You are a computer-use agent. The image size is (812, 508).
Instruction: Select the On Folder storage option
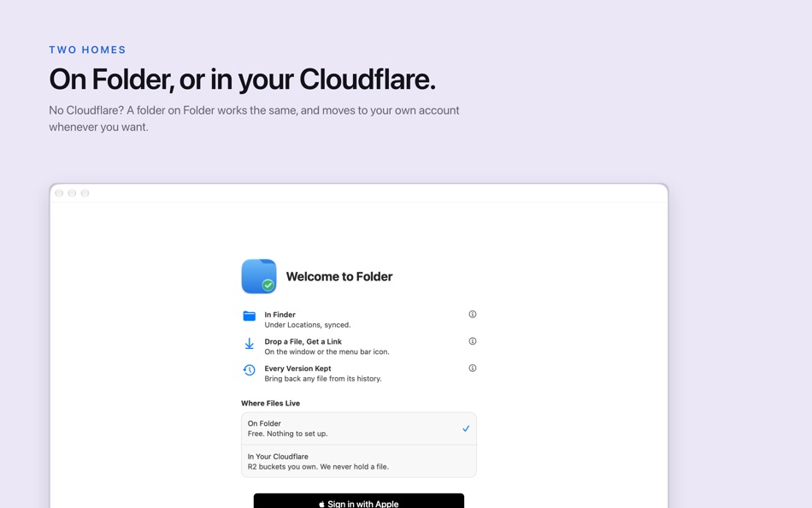[359, 428]
